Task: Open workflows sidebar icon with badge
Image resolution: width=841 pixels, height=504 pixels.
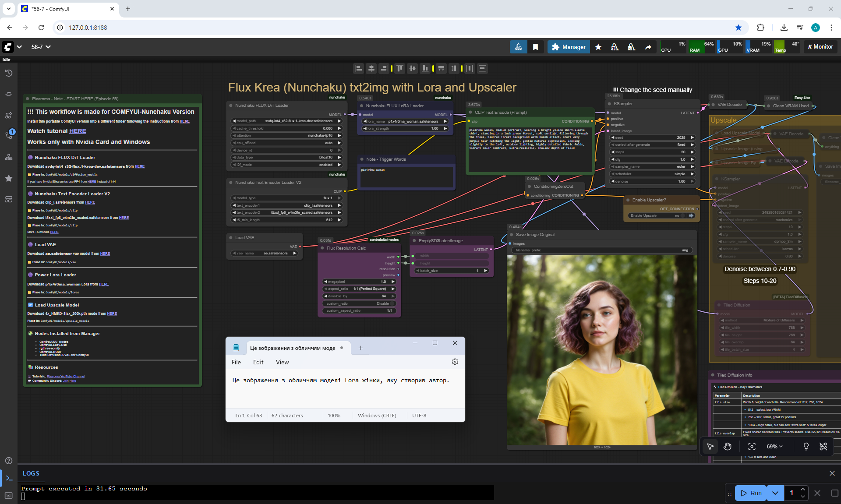Action: [x=9, y=134]
